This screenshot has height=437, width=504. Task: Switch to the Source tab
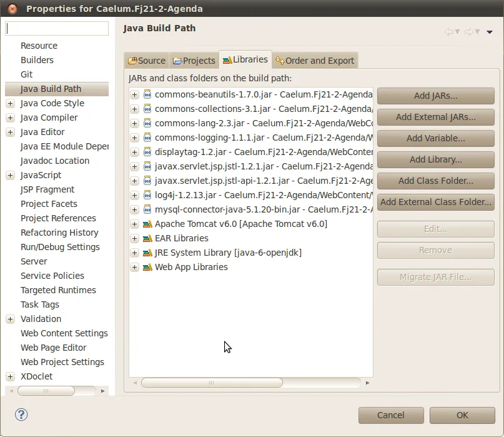point(147,61)
